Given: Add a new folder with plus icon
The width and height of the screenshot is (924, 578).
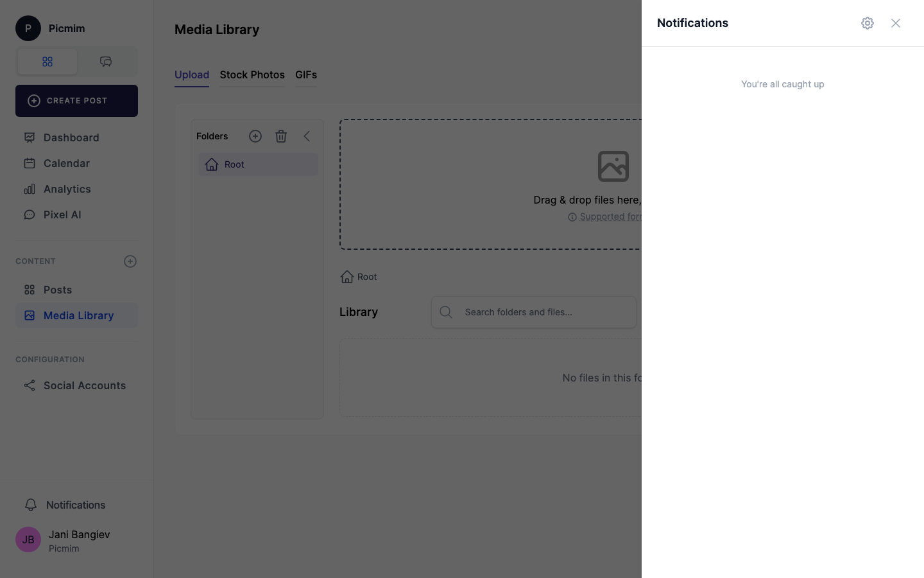Looking at the screenshot, I should [255, 136].
